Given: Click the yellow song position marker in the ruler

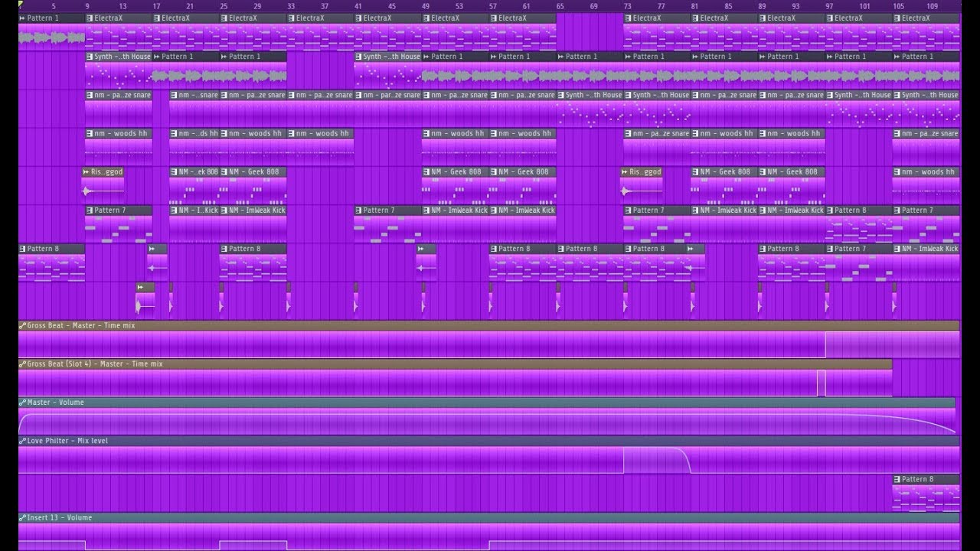Looking at the screenshot, I should point(21,4).
